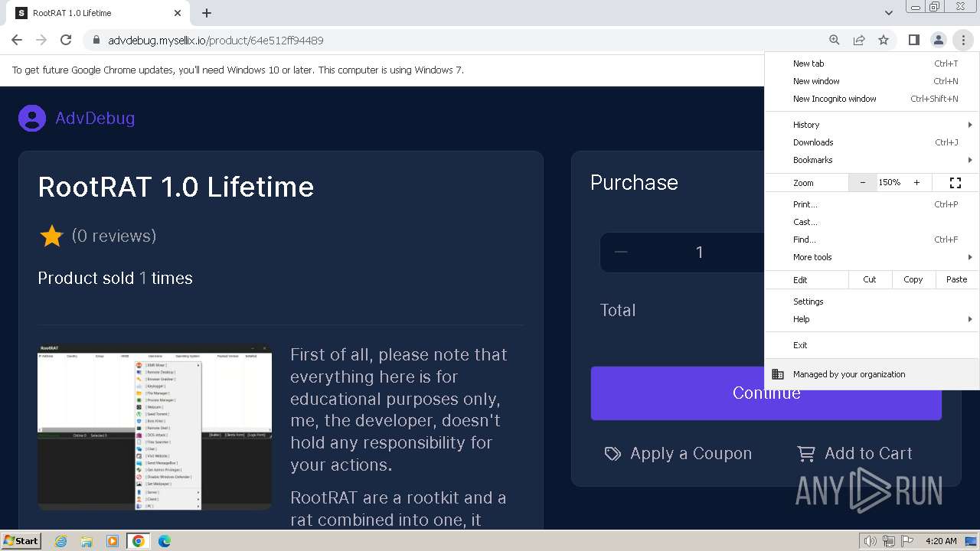Click the shopping cart icon
The height and width of the screenshot is (551, 980).
click(x=806, y=454)
